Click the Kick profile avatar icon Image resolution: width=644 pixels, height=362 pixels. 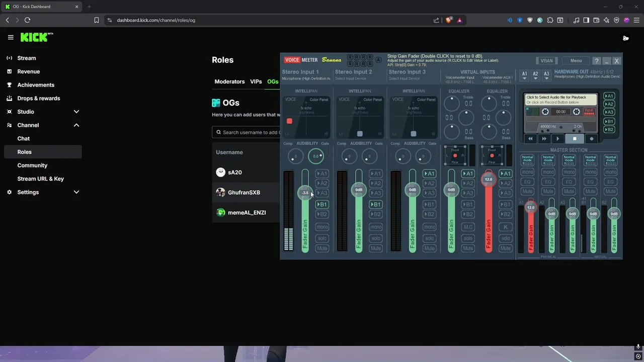625,38
